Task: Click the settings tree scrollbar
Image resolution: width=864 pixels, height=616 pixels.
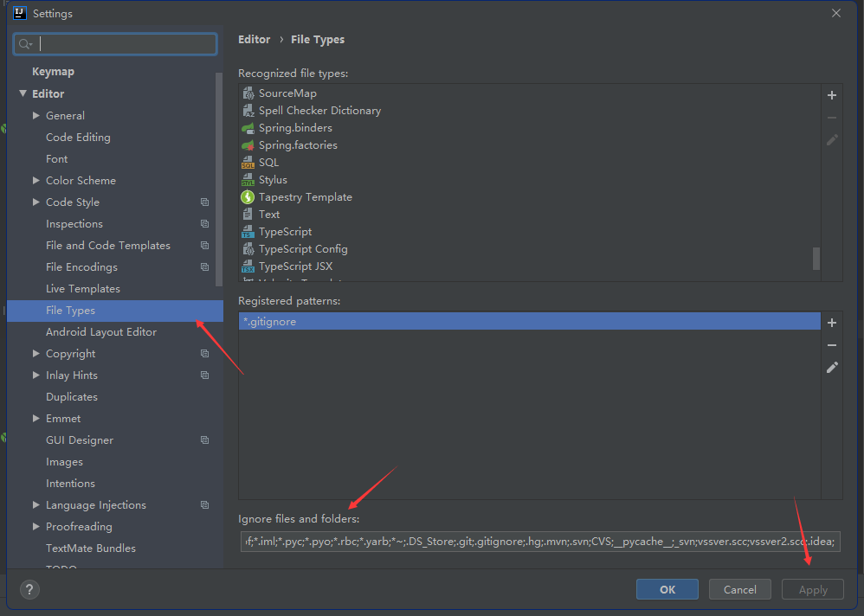Action: 219,179
